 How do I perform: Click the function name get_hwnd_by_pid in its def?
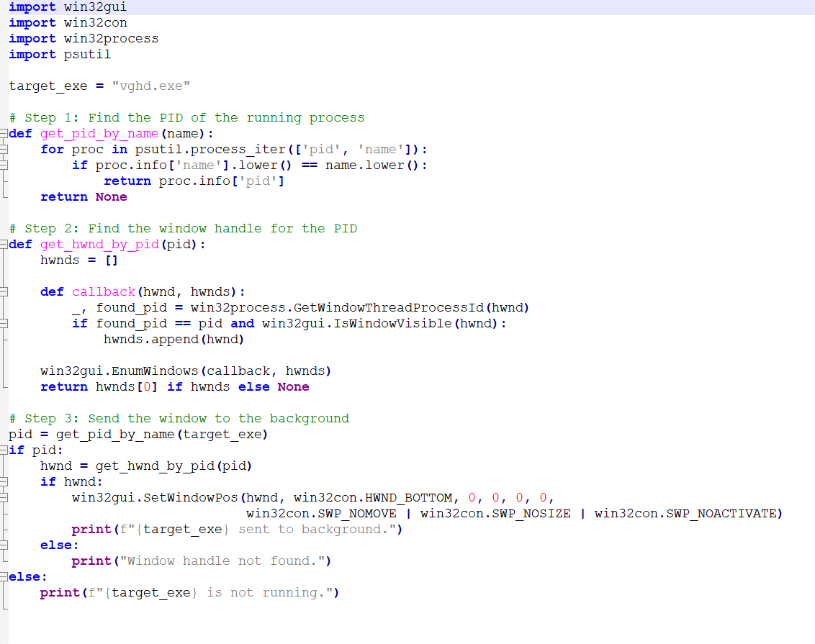pyautogui.click(x=99, y=245)
